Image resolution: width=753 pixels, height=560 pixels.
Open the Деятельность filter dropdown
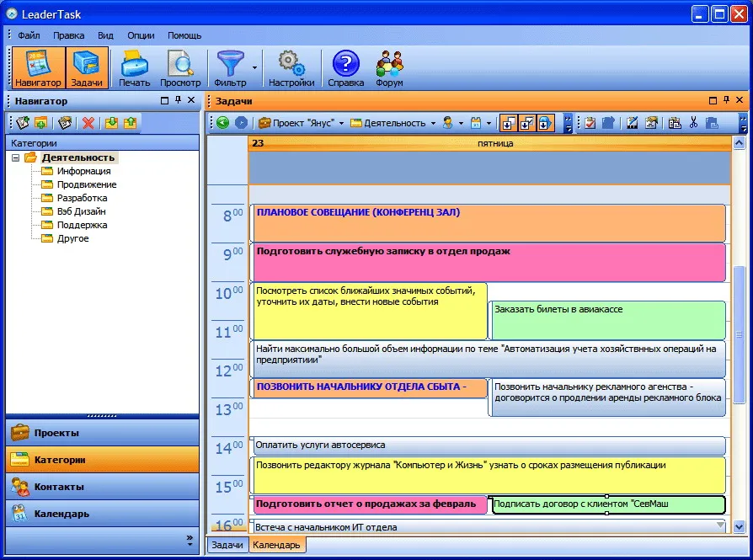(393, 123)
